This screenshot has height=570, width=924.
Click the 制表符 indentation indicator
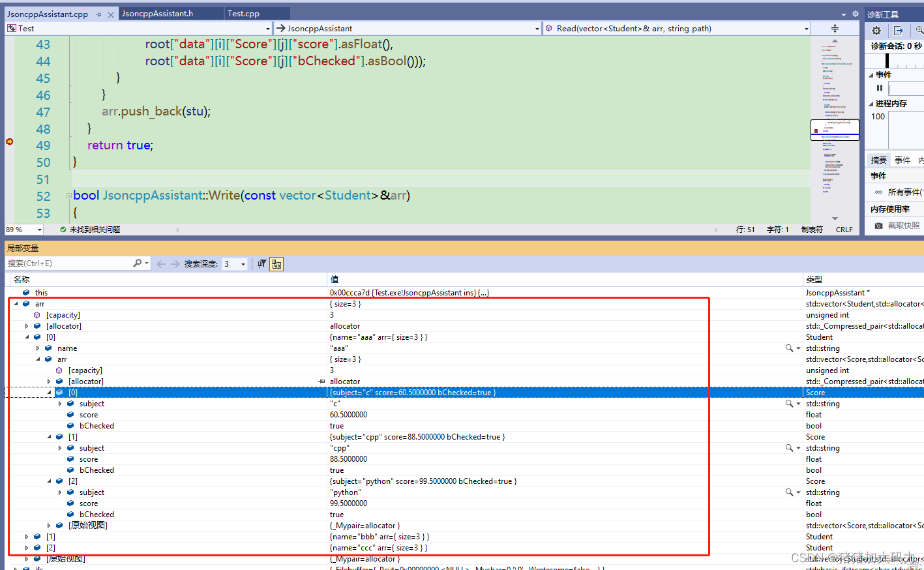point(812,230)
